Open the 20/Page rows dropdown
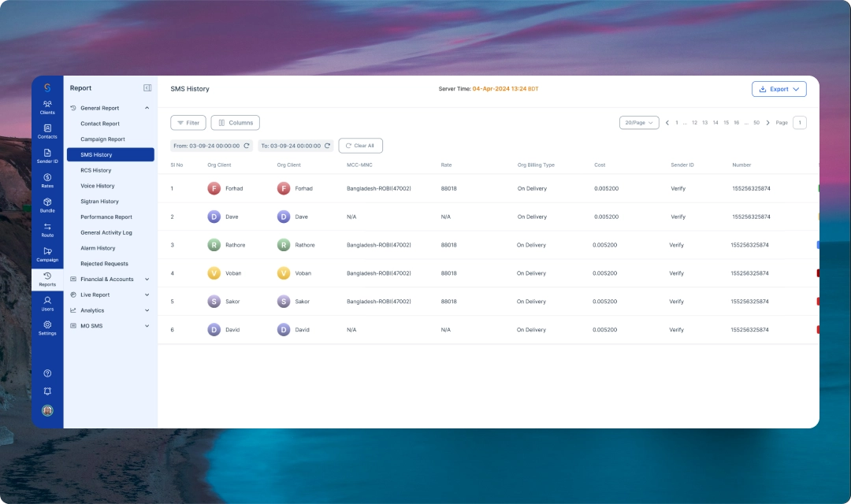 click(x=639, y=123)
